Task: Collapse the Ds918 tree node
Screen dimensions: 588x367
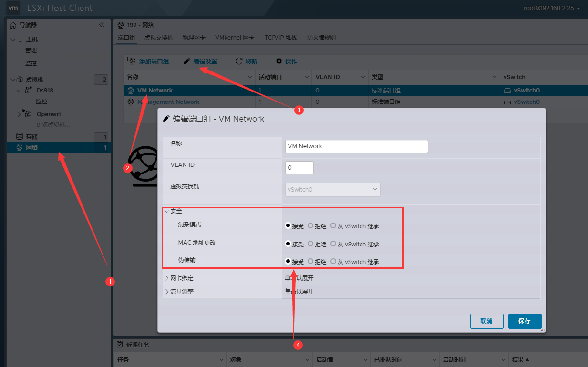Action: (19, 91)
